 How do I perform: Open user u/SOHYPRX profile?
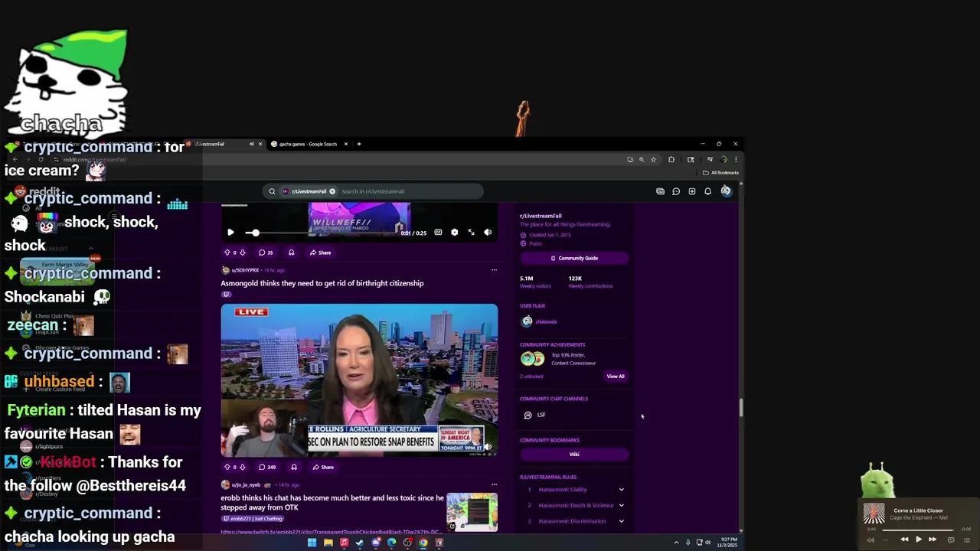(x=245, y=270)
